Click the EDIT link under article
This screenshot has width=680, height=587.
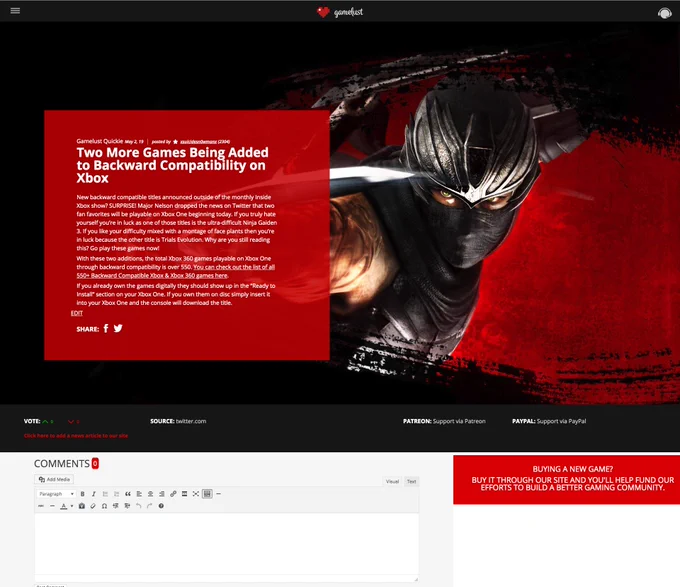[x=77, y=313]
